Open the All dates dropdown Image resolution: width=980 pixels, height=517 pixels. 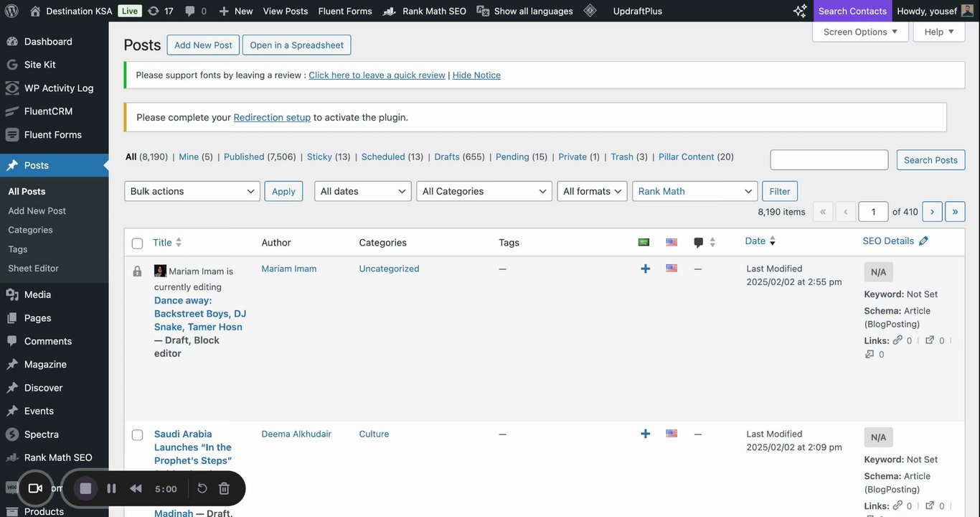(x=363, y=191)
